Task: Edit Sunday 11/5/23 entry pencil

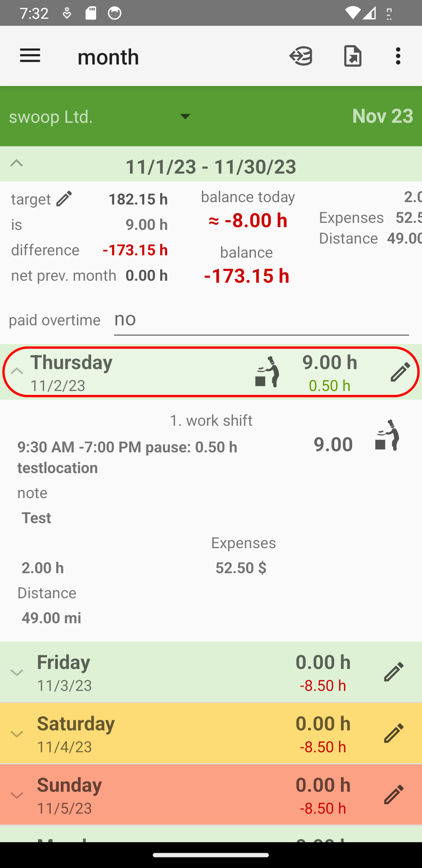Action: click(x=393, y=794)
